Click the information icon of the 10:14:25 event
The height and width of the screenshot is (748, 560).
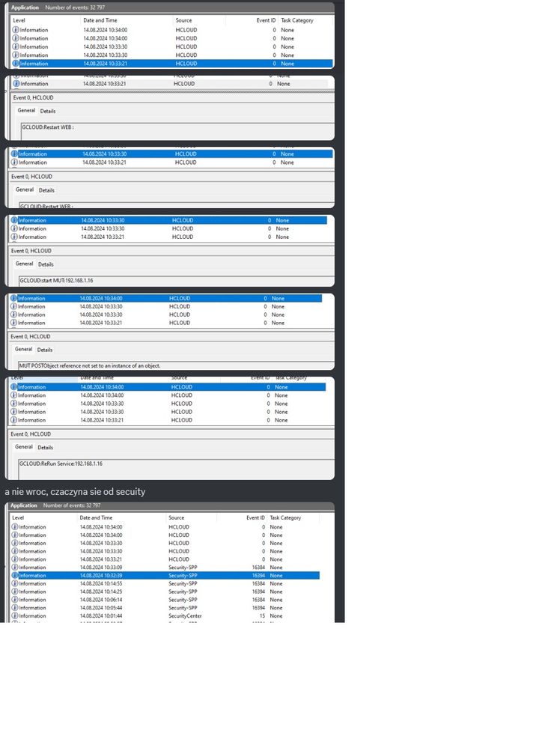[x=15, y=592]
